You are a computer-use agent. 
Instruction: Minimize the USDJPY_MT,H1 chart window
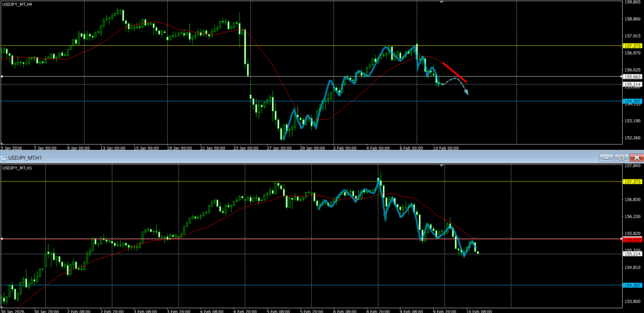(605, 157)
